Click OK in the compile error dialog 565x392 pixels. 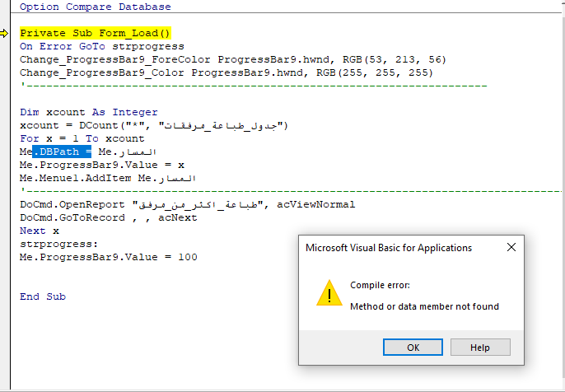(413, 347)
